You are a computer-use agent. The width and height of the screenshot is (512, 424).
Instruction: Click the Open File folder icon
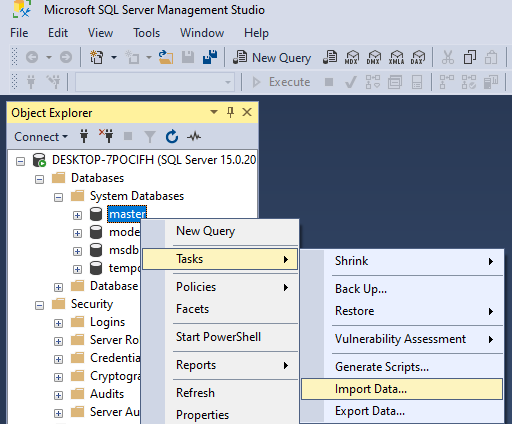click(x=166, y=57)
